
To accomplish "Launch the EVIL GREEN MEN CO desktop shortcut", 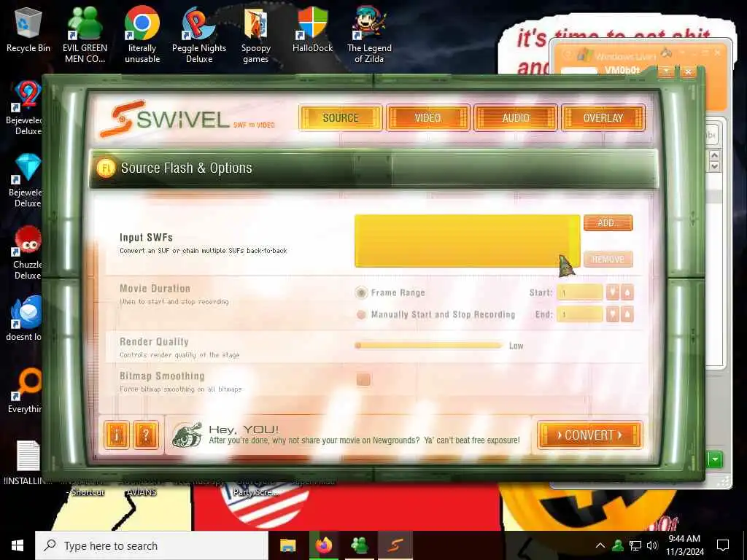I will (85, 34).
